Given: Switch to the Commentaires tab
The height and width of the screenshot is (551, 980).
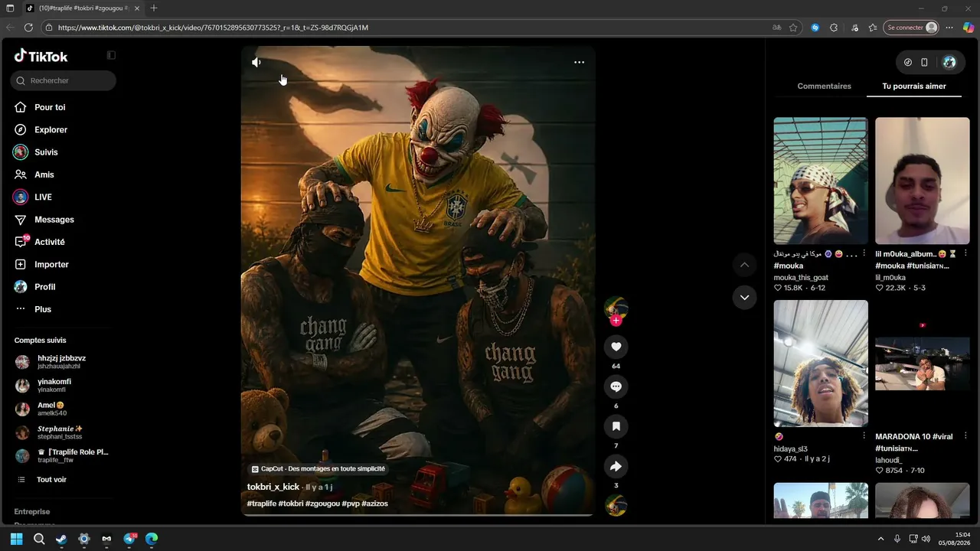Looking at the screenshot, I should point(824,86).
